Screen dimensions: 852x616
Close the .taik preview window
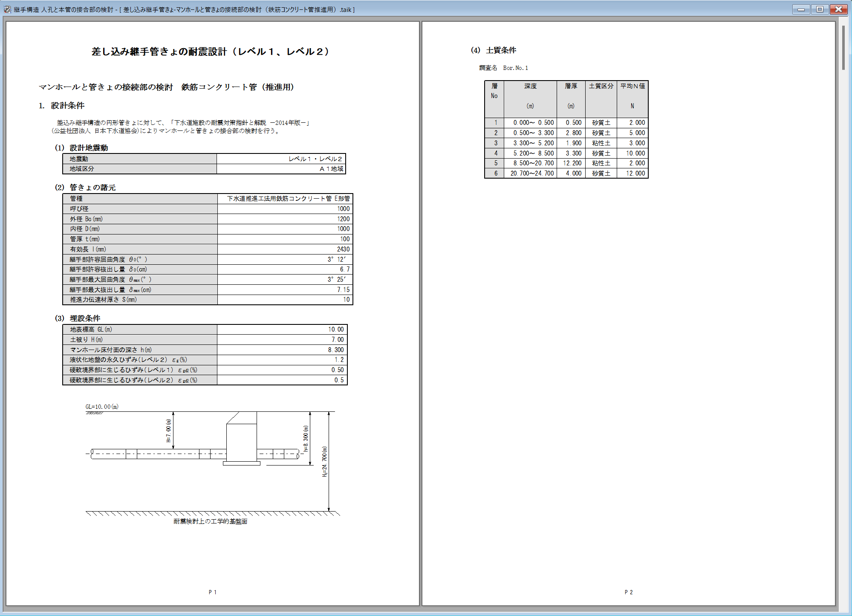(x=838, y=9)
